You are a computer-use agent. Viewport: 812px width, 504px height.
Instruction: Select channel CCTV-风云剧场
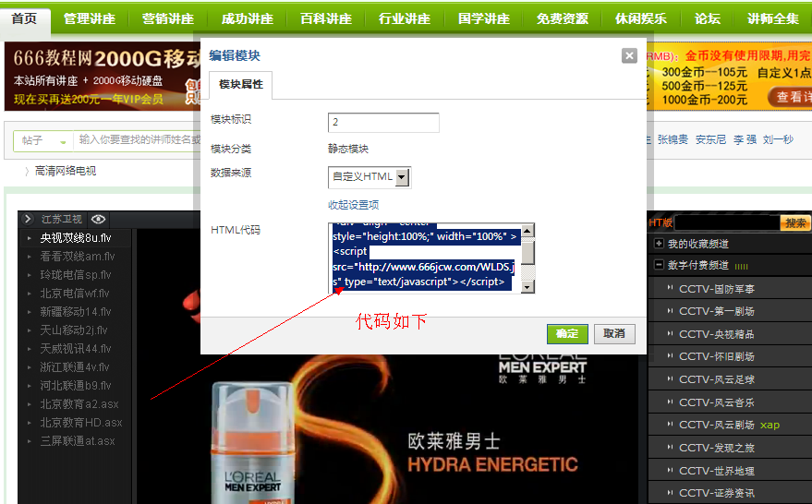717,425
